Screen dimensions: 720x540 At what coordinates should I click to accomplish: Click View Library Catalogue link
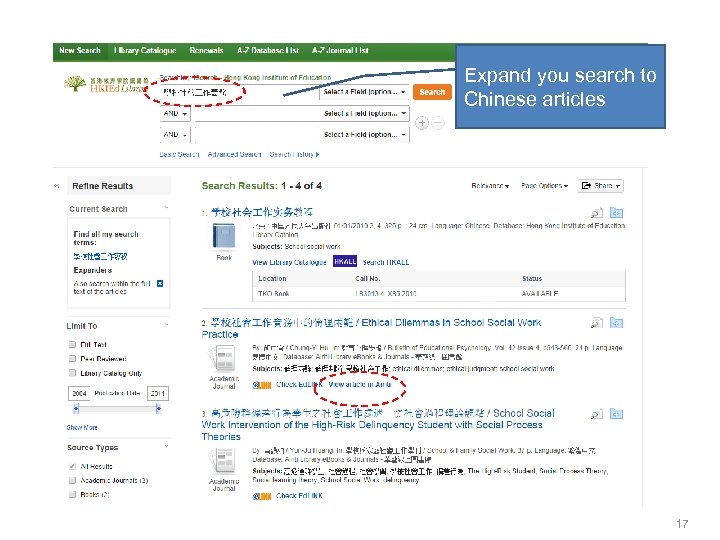tap(289, 262)
